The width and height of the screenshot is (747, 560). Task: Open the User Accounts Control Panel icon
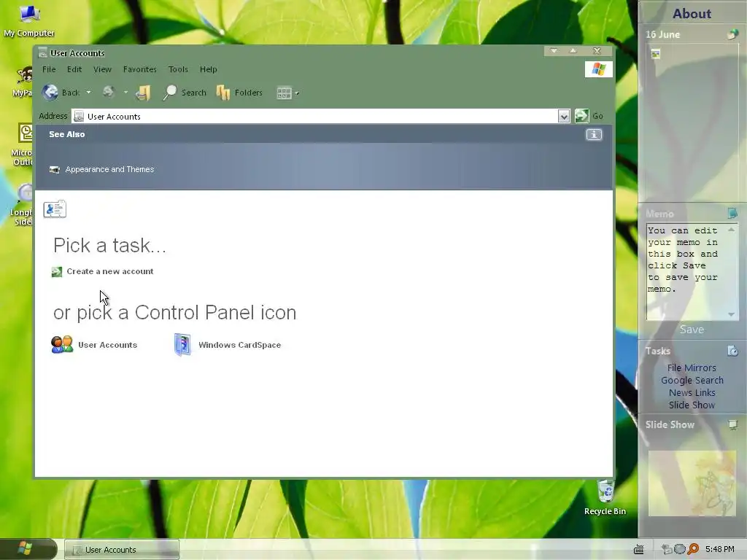coord(62,344)
